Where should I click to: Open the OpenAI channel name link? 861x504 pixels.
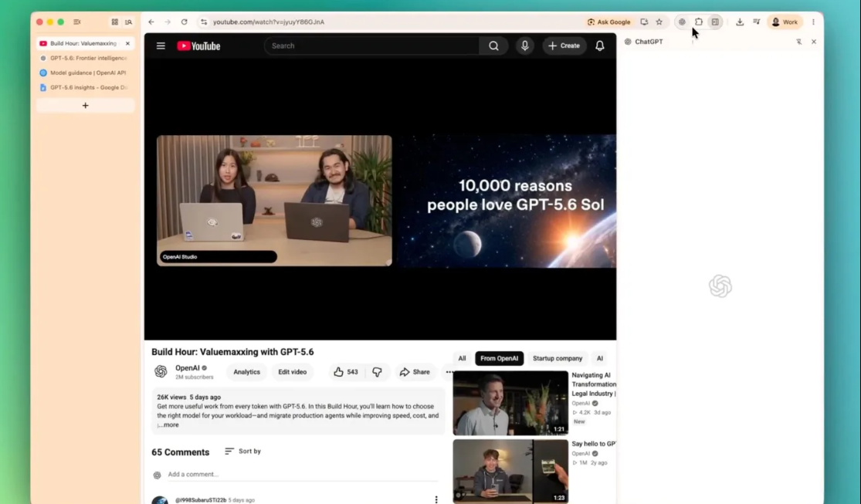[x=187, y=368]
